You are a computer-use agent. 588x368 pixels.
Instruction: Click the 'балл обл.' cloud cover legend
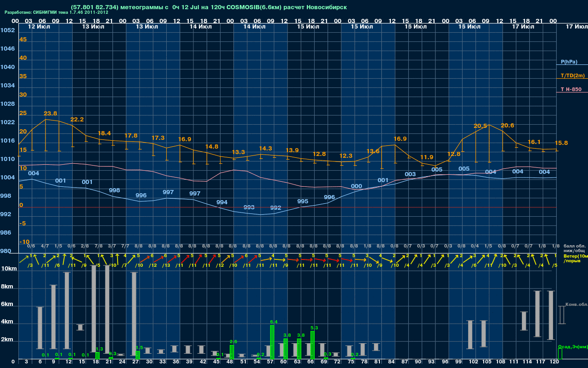pyautogui.click(x=574, y=246)
